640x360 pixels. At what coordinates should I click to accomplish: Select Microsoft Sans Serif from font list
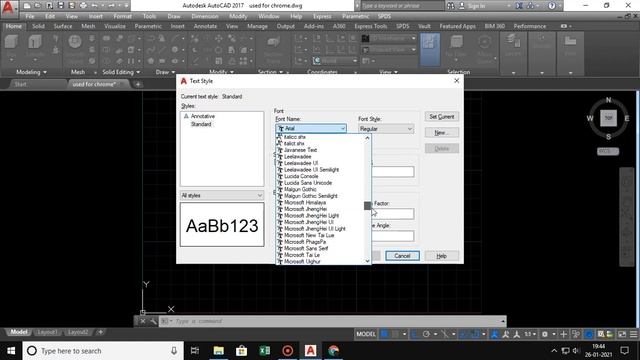pyautogui.click(x=306, y=248)
